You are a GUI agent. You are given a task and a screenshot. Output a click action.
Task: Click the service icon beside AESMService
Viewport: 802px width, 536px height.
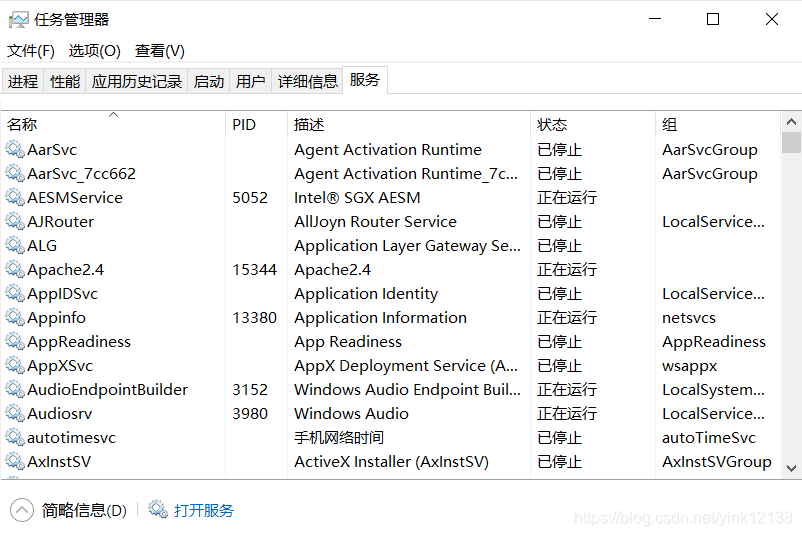tap(15, 198)
